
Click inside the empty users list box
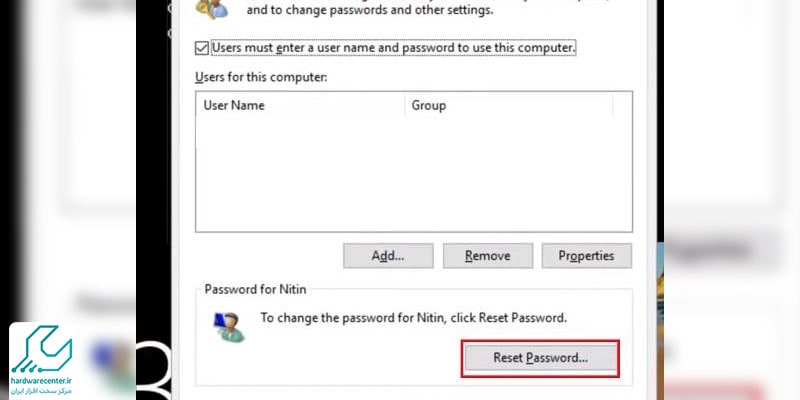coord(414,173)
